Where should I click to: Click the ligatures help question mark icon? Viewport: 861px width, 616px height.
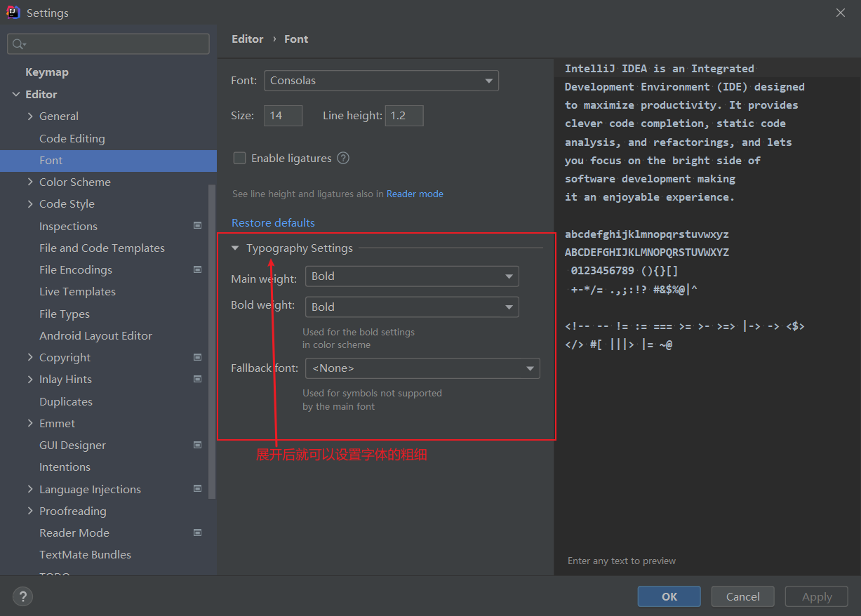tap(343, 158)
